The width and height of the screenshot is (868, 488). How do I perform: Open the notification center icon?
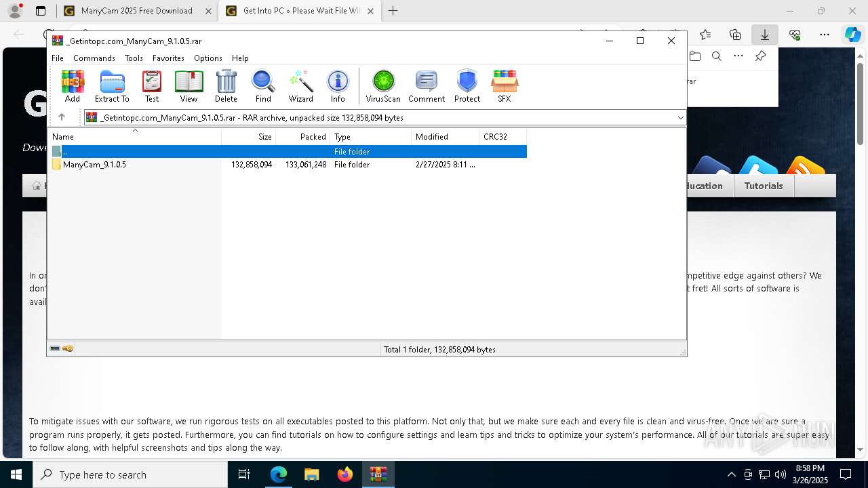pos(846,474)
